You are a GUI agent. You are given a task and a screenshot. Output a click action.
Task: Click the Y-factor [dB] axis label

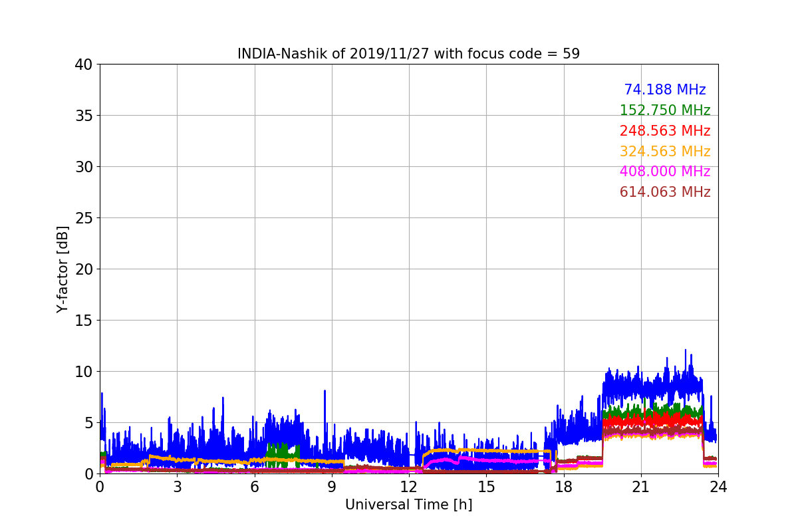pos(63,269)
